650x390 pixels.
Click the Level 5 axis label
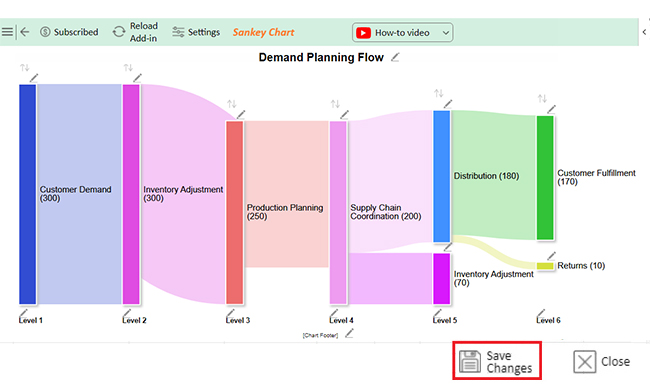tap(445, 320)
